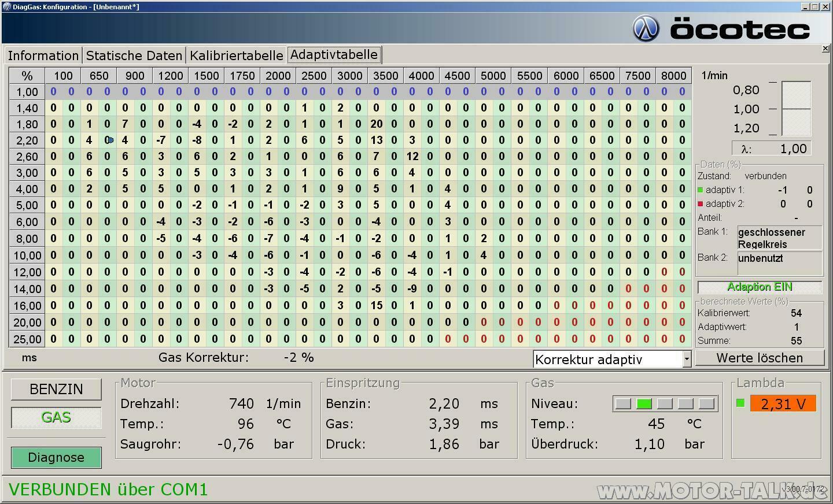833x504 pixels.
Task: Select the 2000 rpm column header
Action: point(278,76)
